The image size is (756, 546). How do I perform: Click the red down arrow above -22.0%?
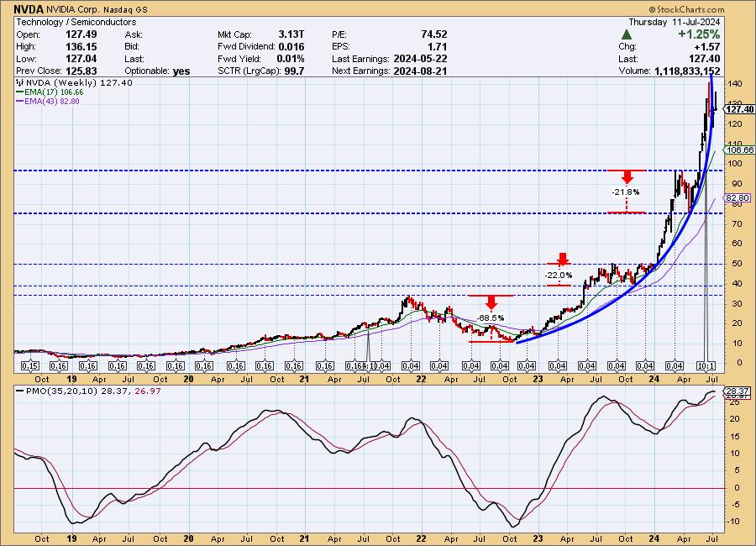(562, 259)
